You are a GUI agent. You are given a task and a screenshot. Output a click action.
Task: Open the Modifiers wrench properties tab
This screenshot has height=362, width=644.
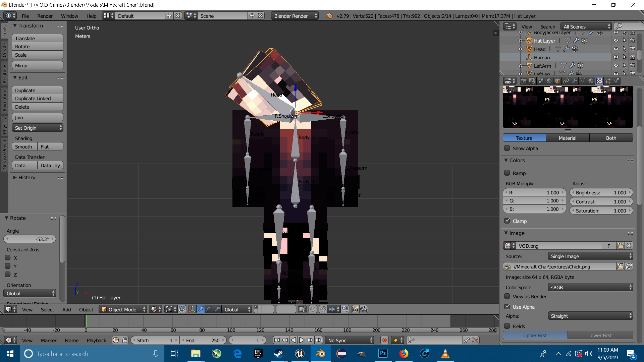pyautogui.click(x=574, y=81)
